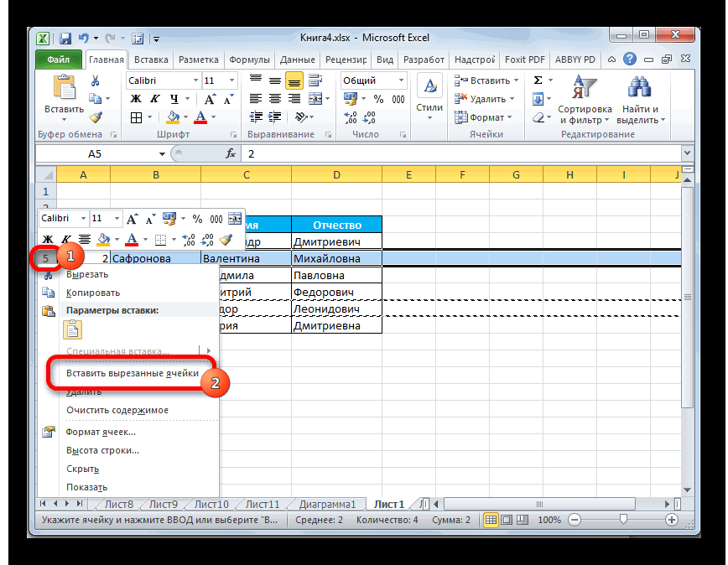The height and width of the screenshot is (565, 728).
Task: Open the Общий number format dropdown
Action: pos(401,80)
